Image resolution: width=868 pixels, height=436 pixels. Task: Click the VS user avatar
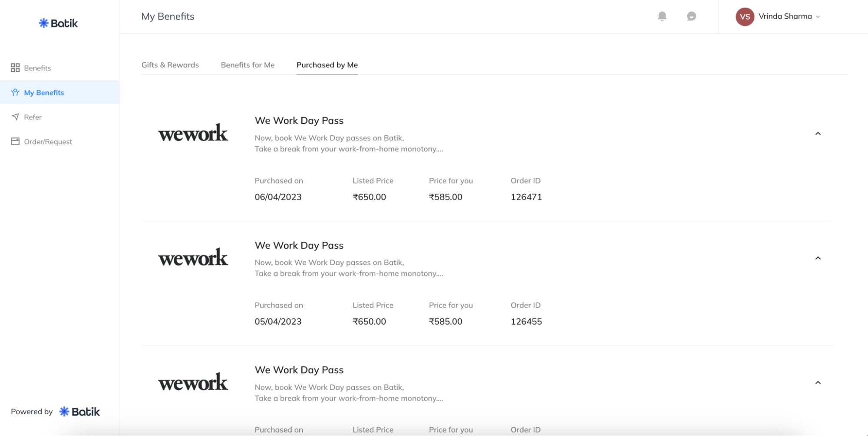[x=745, y=17]
